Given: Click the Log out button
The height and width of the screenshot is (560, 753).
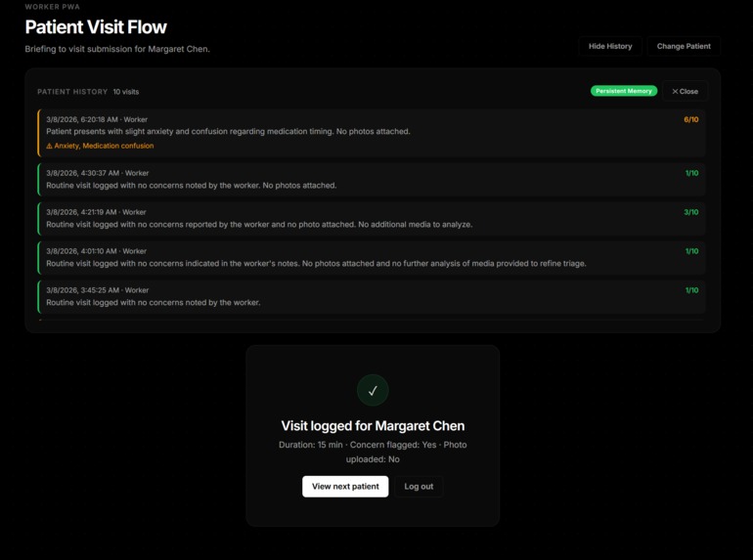Looking at the screenshot, I should [x=419, y=486].
